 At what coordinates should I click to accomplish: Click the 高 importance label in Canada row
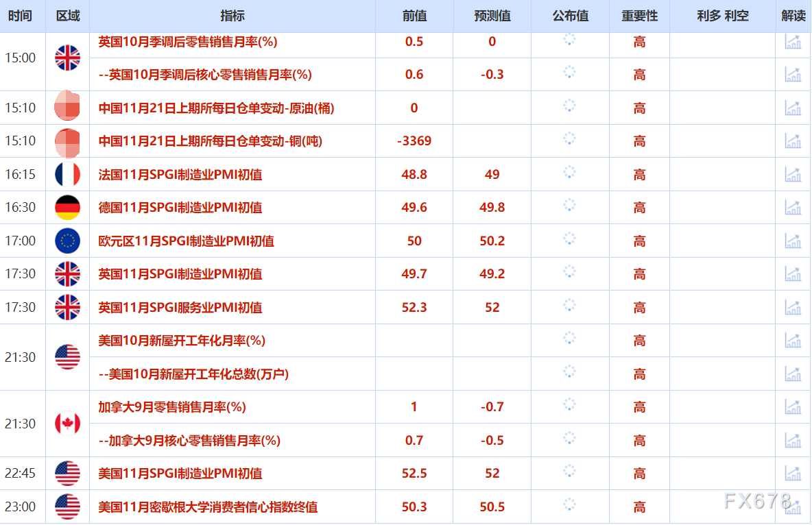coord(638,406)
